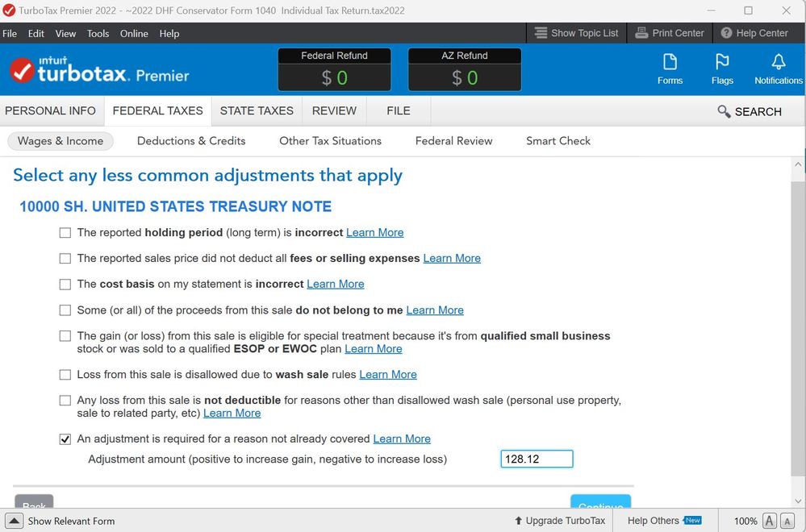This screenshot has width=806, height=532.
Task: Switch to the Review tab
Action: tap(334, 111)
